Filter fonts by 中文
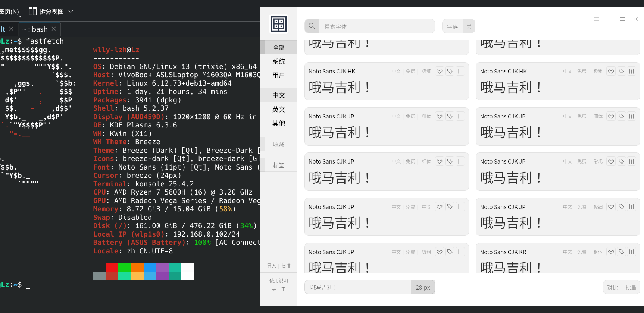Screen dimensions: 644x313 [x=279, y=95]
